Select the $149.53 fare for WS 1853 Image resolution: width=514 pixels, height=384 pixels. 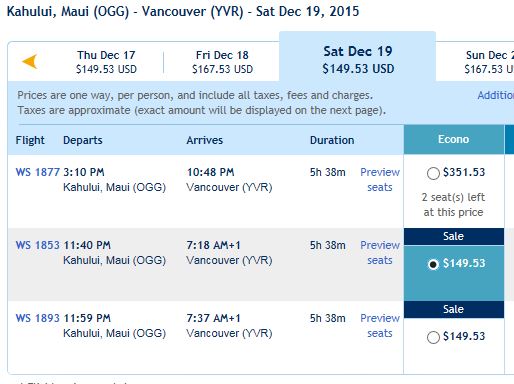(x=433, y=264)
